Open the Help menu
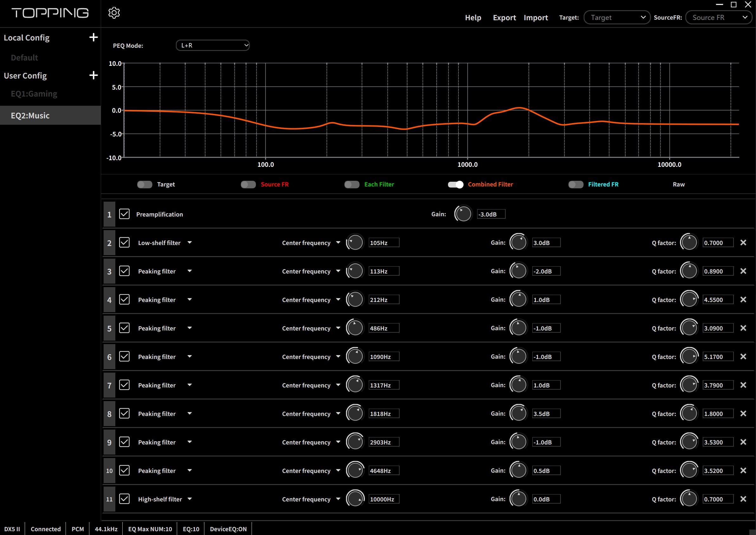 click(473, 18)
